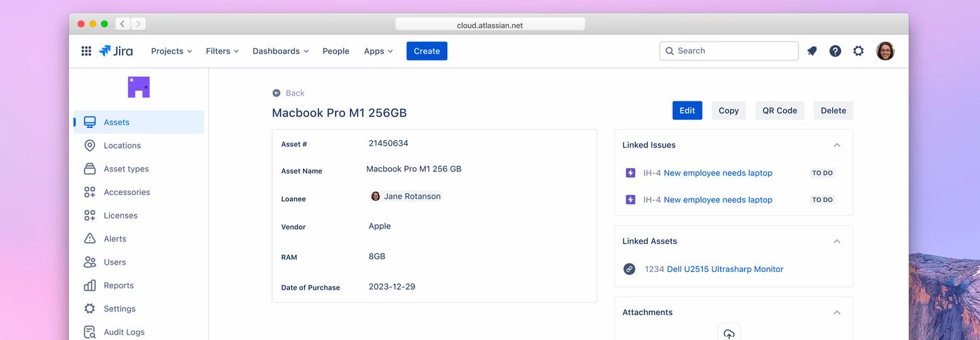This screenshot has height=340, width=980.
Task: Click the Jane Rotanson loanee name
Action: coord(412,197)
